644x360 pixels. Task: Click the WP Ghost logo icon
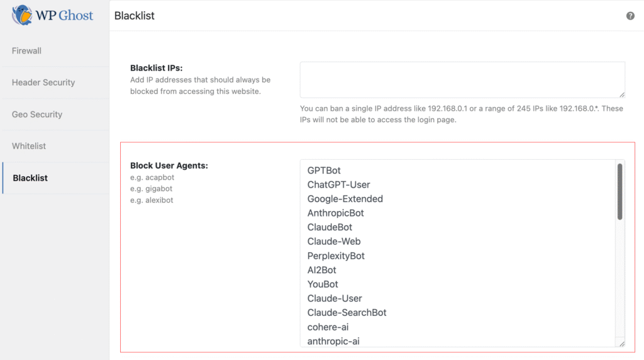(22, 15)
